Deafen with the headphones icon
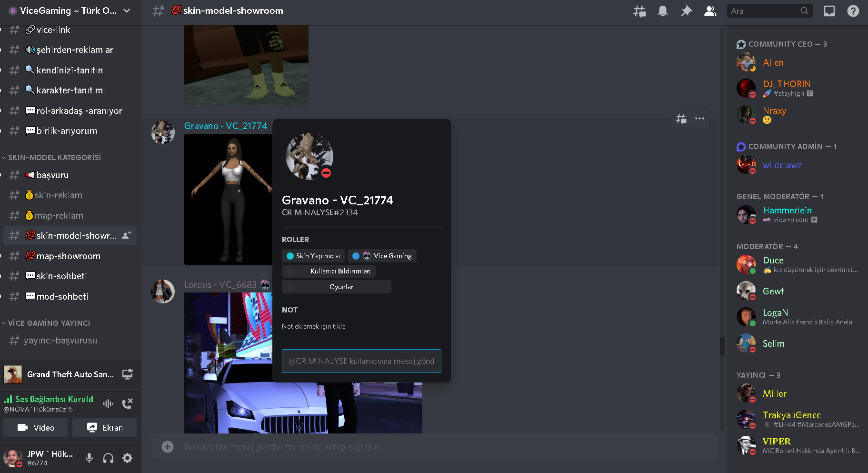 108,458
